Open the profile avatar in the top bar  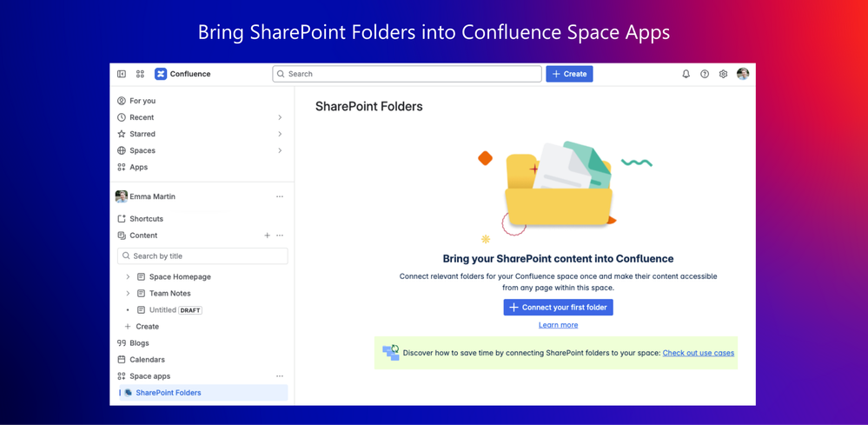(743, 74)
